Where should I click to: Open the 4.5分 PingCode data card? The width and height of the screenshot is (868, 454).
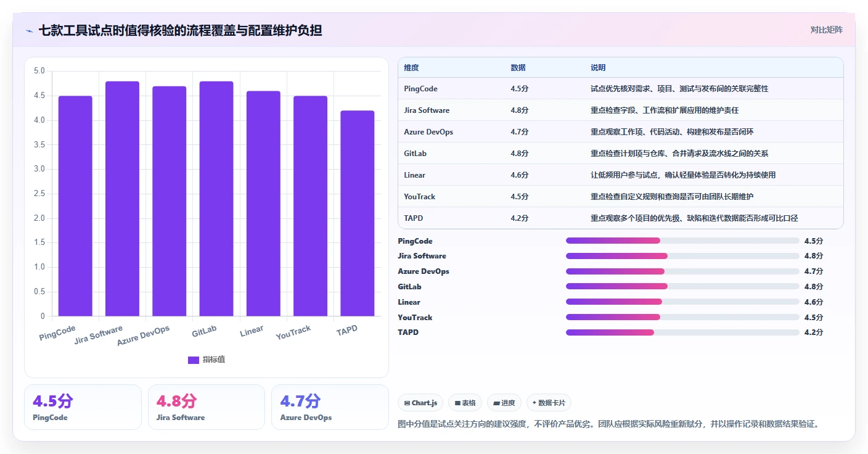pyautogui.click(x=83, y=407)
